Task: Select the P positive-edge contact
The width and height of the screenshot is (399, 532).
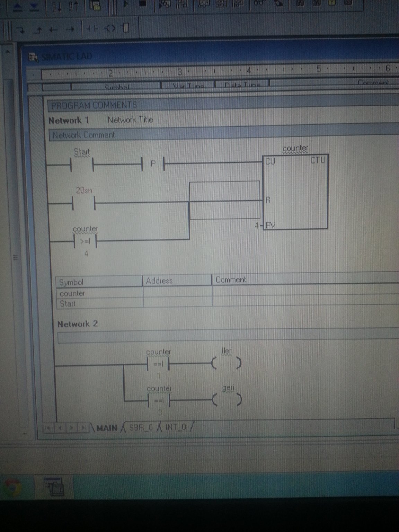Action: tap(153, 163)
